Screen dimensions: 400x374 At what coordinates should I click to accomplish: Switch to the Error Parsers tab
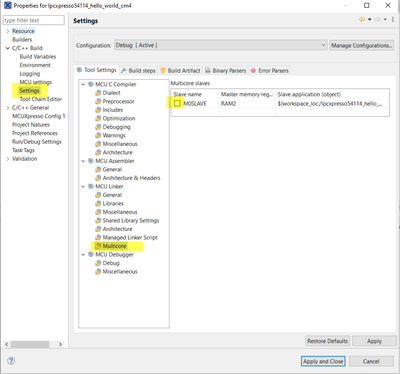tap(269, 71)
